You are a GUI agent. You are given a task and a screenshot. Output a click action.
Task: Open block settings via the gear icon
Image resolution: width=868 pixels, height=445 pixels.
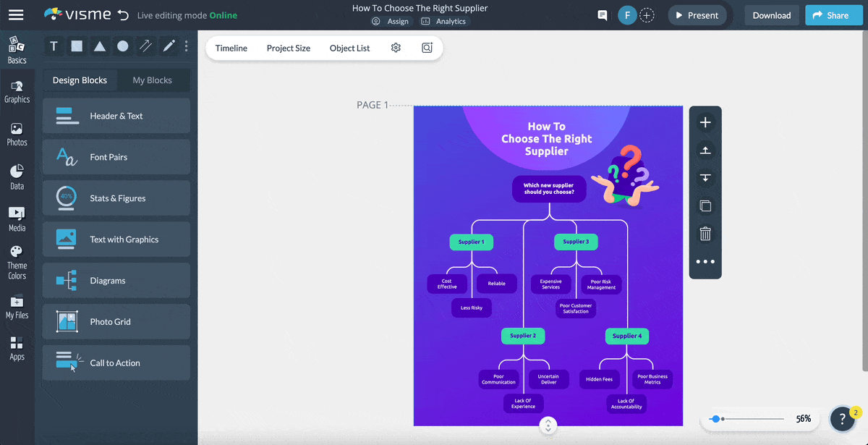[396, 47]
